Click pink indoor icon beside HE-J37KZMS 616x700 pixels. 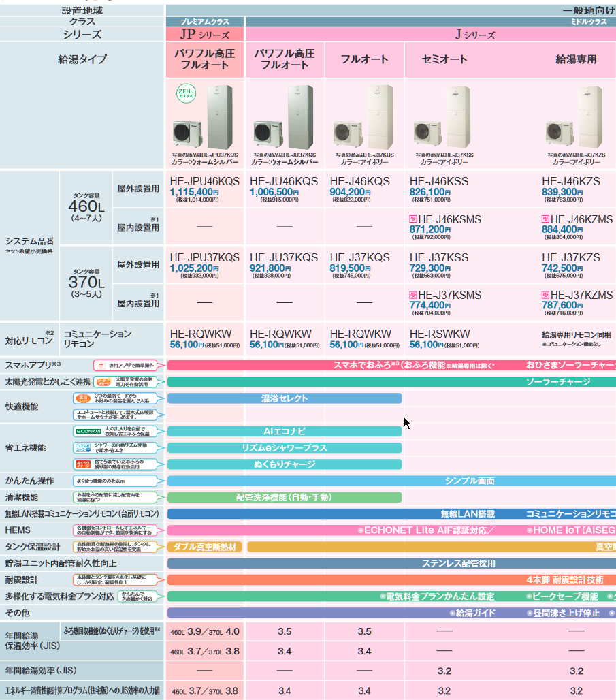545,295
